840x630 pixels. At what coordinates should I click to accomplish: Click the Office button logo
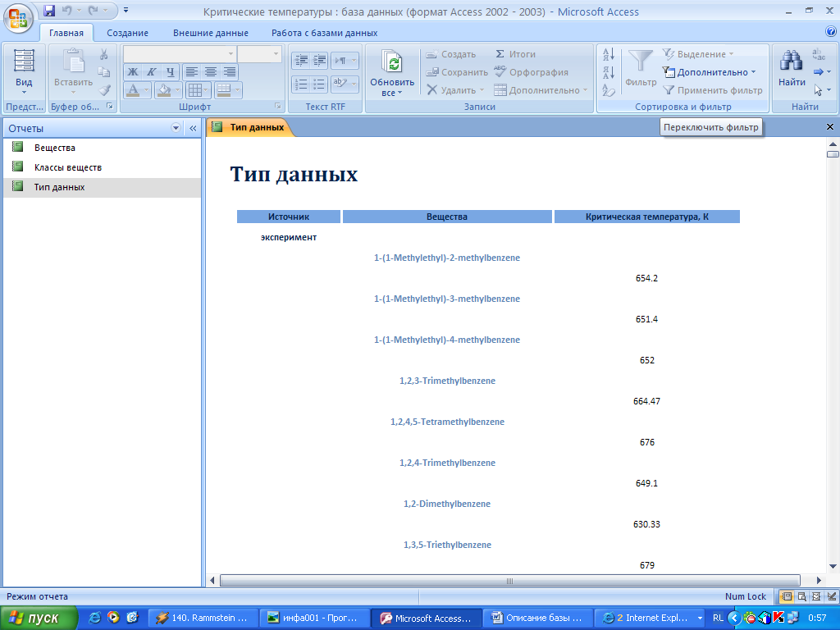18,18
